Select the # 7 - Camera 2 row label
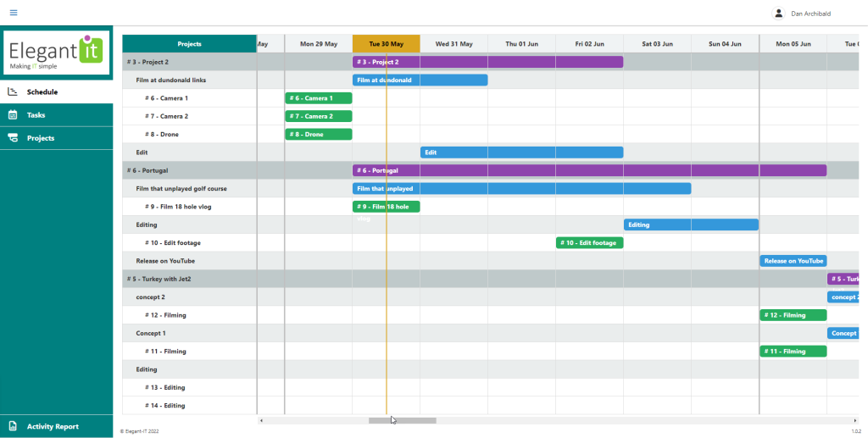 pos(166,116)
